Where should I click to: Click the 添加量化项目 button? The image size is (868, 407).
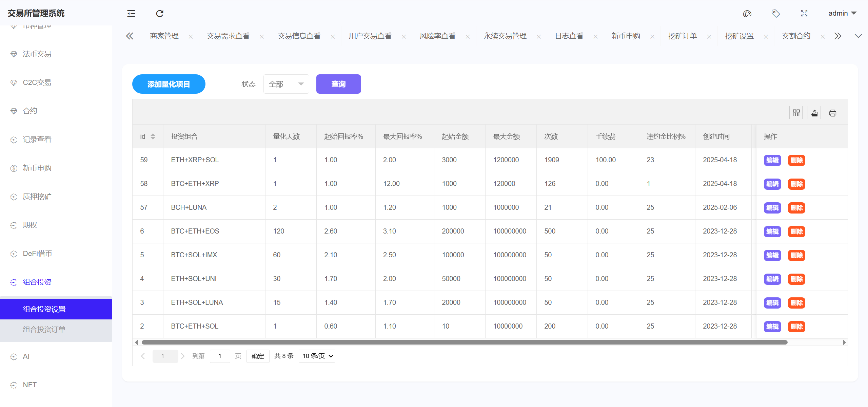pyautogui.click(x=169, y=84)
